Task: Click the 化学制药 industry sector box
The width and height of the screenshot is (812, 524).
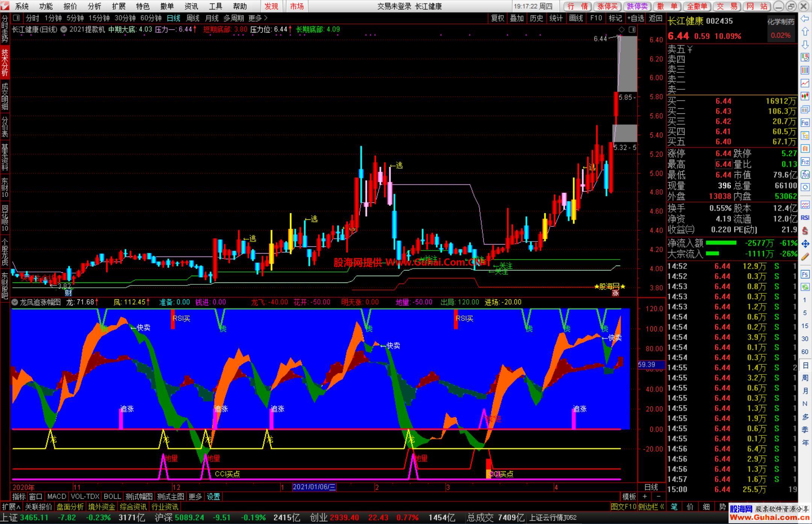Action: coord(781,29)
